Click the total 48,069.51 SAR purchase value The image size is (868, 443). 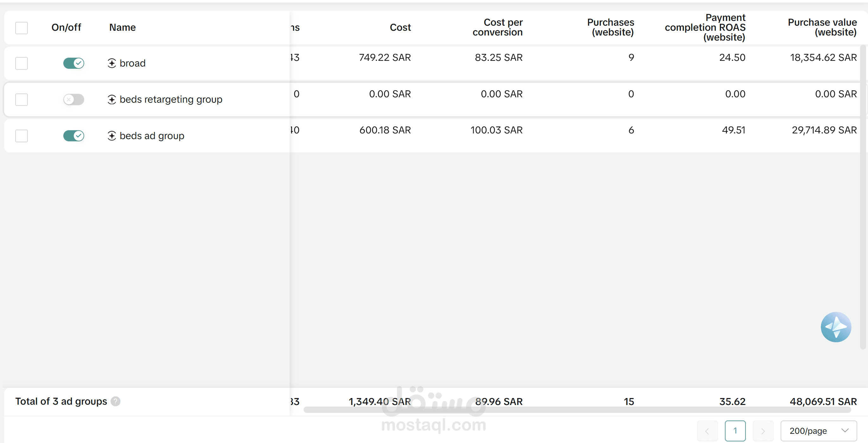pyautogui.click(x=823, y=401)
